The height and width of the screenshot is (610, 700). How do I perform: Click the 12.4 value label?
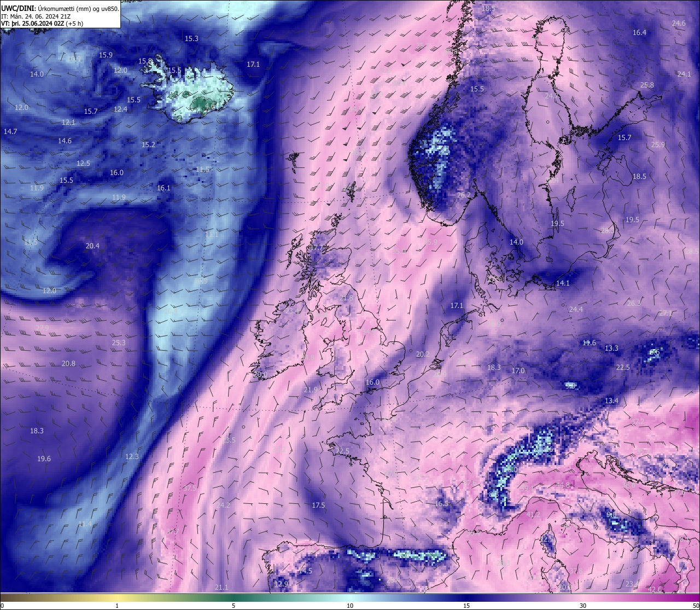120,109
